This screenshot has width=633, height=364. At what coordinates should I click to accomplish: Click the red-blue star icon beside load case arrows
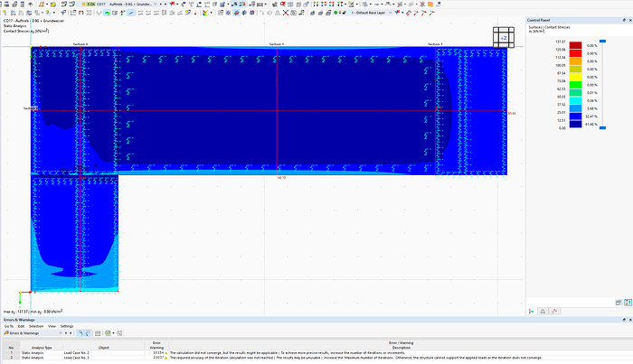pyautogui.click(x=172, y=4)
